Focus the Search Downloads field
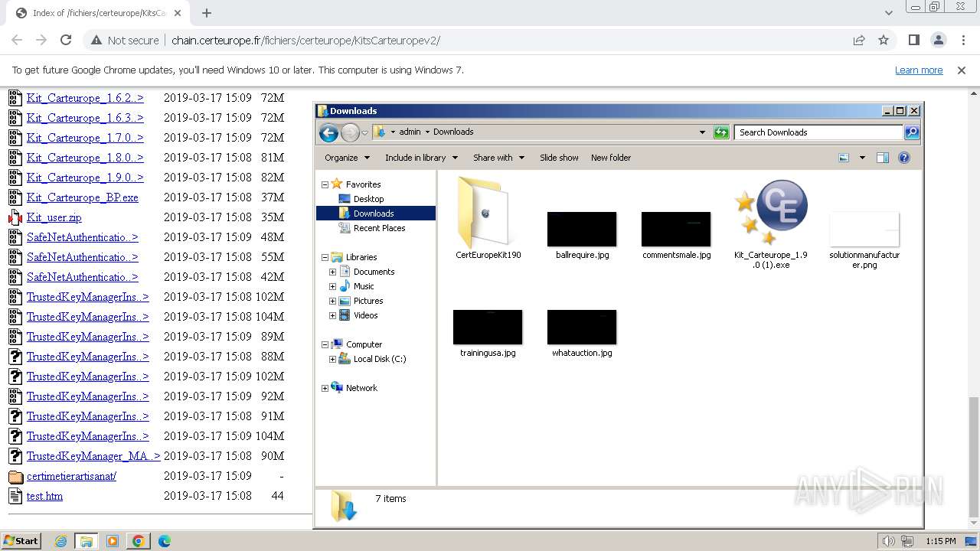Image resolution: width=980 pixels, height=551 pixels. (x=818, y=132)
